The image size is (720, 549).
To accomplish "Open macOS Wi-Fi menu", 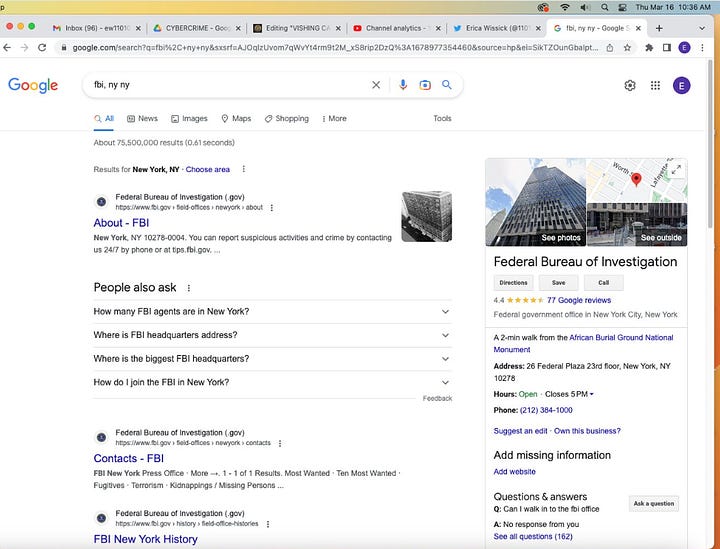I will [565, 7].
